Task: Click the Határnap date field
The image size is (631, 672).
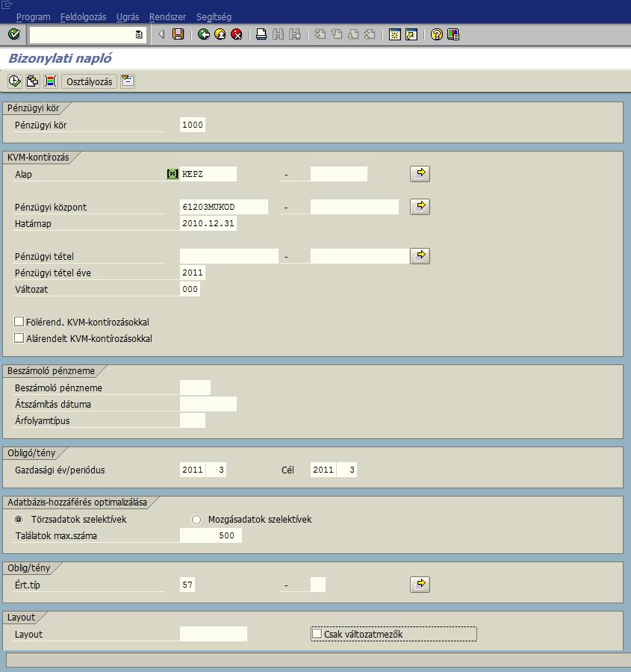Action: click(208, 223)
